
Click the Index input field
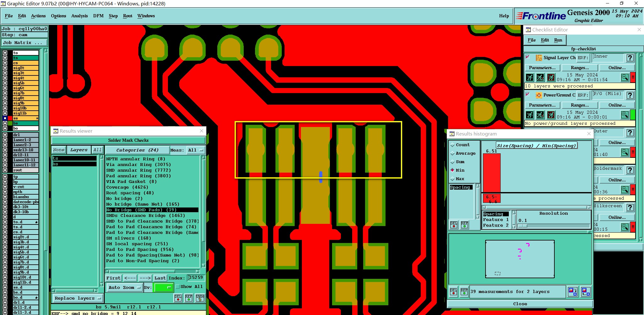click(197, 278)
